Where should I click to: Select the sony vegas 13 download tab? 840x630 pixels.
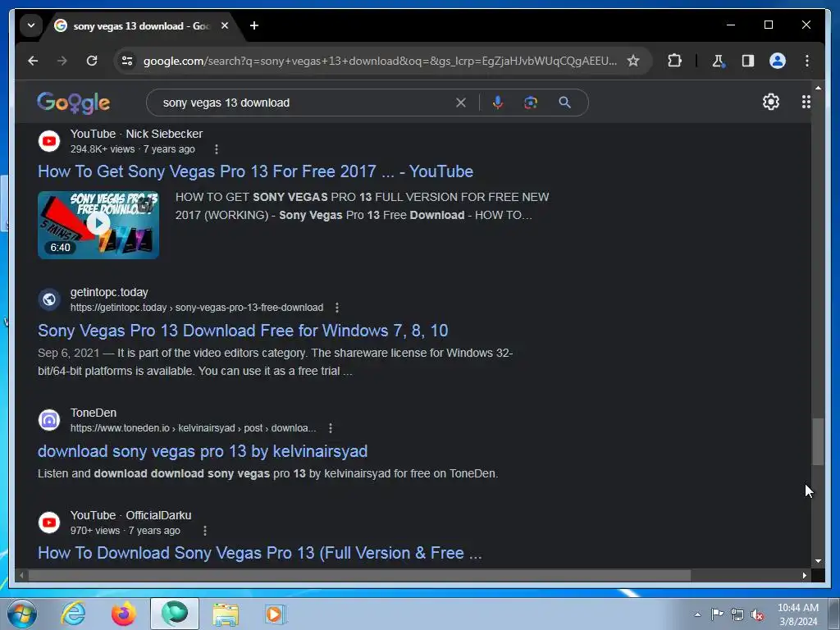point(142,25)
